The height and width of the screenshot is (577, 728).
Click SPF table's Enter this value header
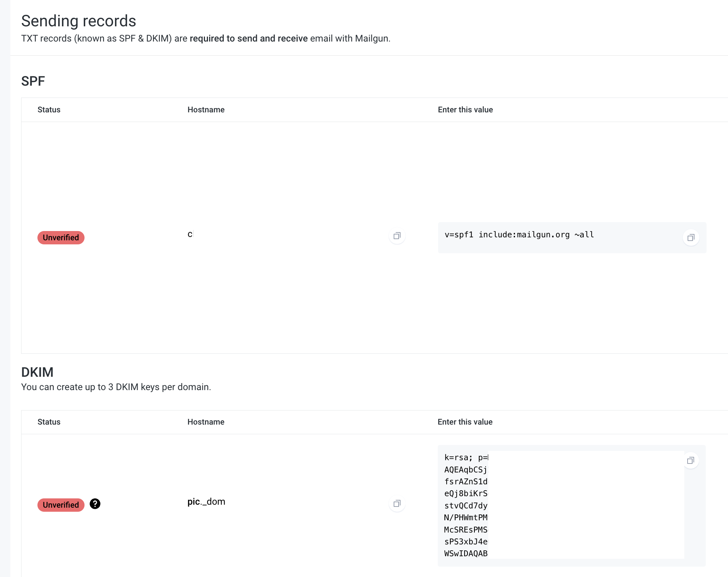465,110
